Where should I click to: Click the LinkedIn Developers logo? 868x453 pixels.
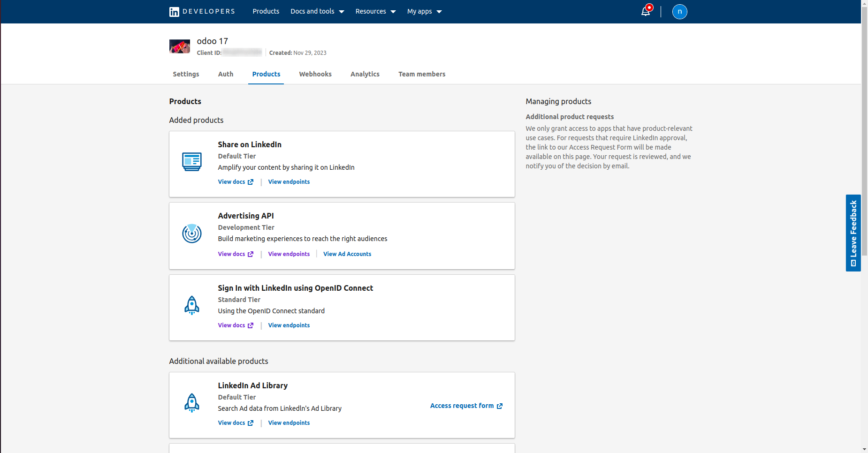point(202,11)
